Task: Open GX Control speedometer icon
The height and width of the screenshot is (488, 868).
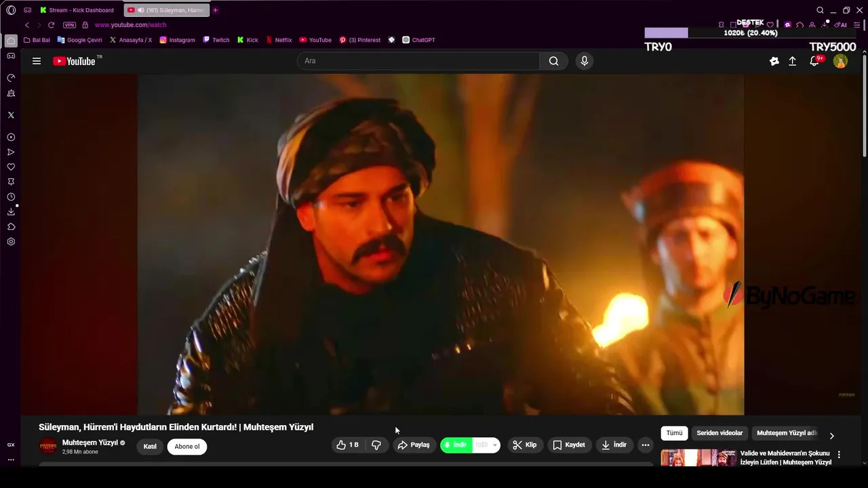Action: click(11, 78)
